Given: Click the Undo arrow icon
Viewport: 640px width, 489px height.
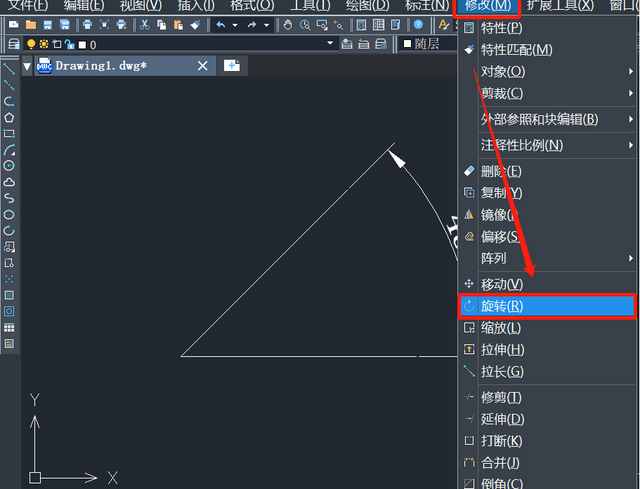Looking at the screenshot, I should click(x=221, y=25).
